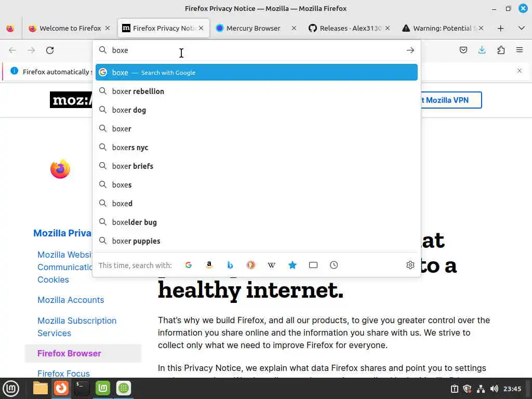
Task: Open the Firefox application menu
Action: [x=520, y=50]
